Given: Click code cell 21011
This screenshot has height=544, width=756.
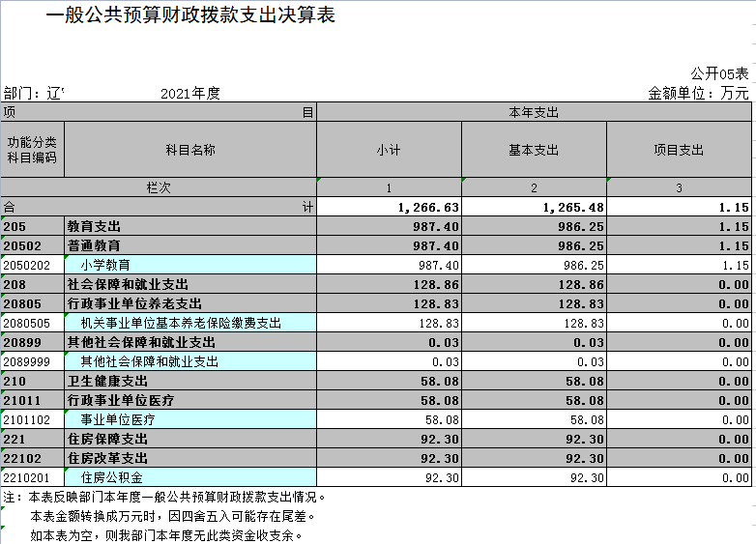Looking at the screenshot, I should 32,400.
